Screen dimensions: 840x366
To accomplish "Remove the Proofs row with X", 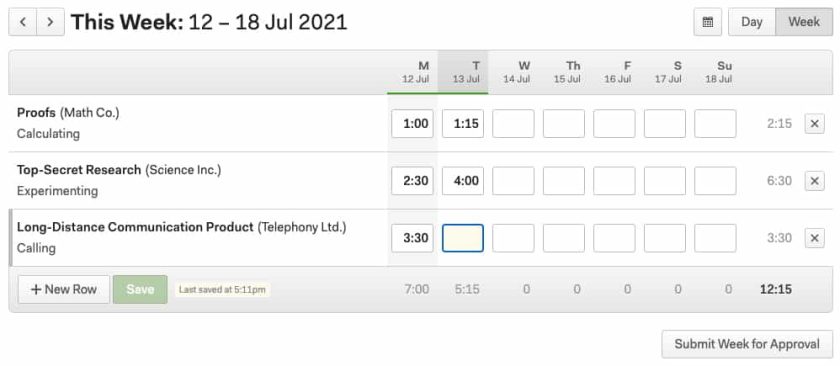I will 814,124.
